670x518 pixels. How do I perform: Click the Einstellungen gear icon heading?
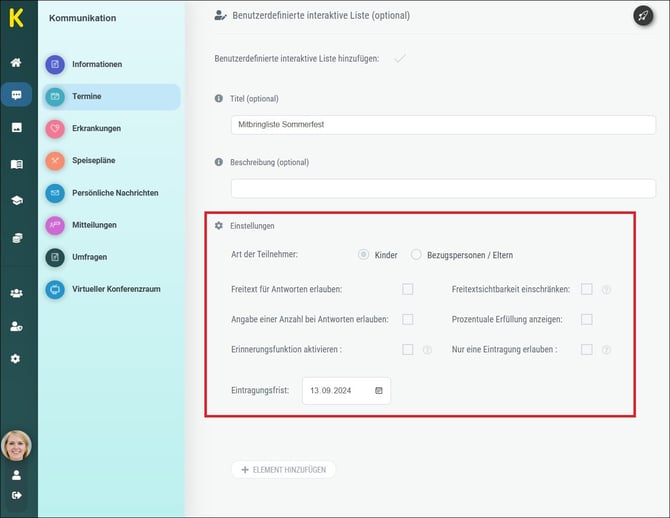(x=219, y=225)
